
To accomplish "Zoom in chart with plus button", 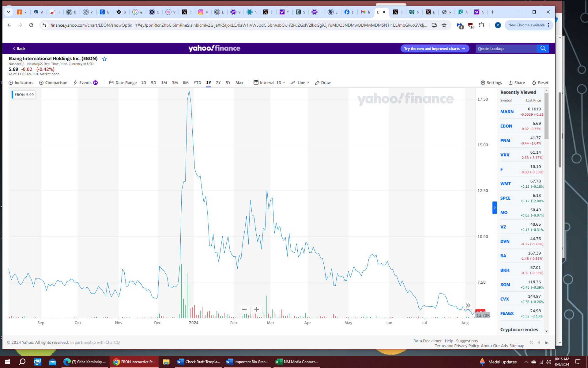I will (257, 309).
